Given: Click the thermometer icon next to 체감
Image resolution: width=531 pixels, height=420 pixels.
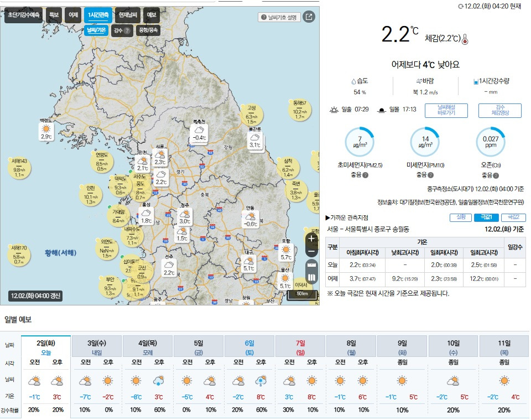Looking at the screenshot, I should click(465, 39).
